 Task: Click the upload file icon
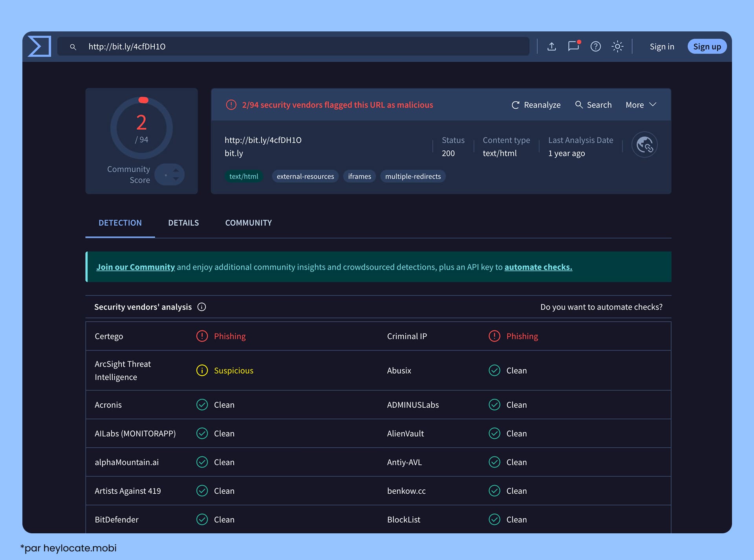coord(552,46)
